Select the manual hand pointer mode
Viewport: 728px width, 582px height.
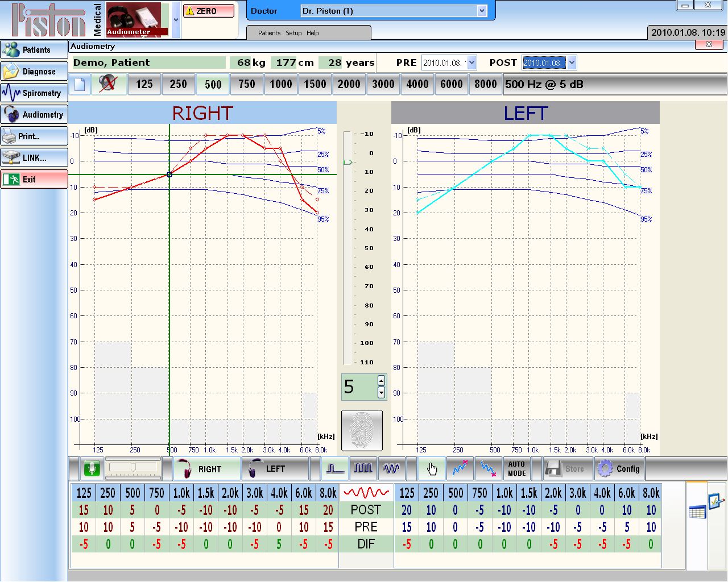tap(432, 469)
